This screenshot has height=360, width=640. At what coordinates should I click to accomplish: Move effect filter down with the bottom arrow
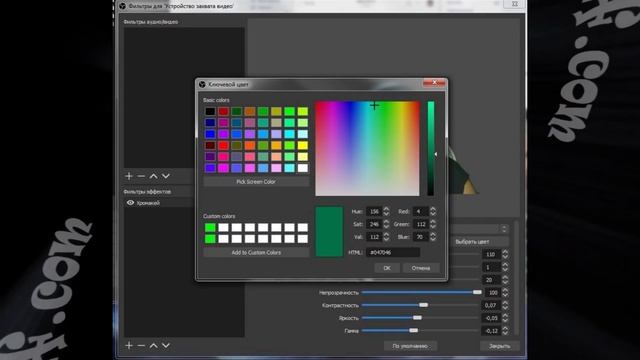pos(166,345)
